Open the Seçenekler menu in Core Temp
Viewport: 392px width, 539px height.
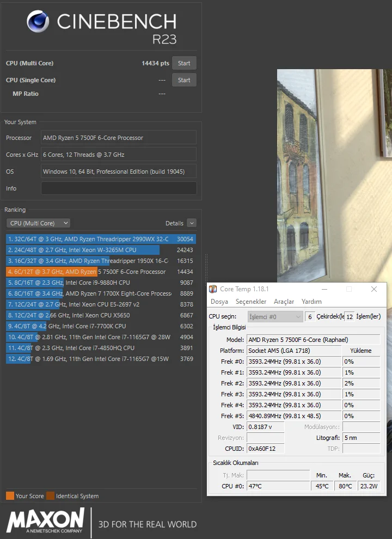251,302
